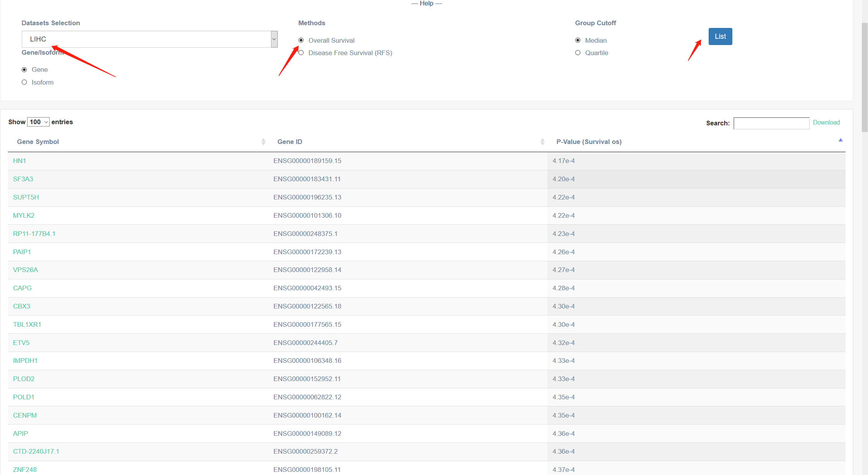
Task: Click the blue List button
Action: tap(720, 36)
